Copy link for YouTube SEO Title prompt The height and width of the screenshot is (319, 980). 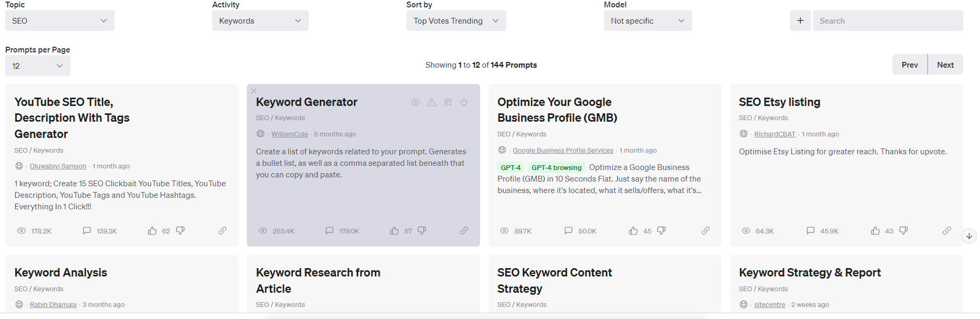(223, 231)
